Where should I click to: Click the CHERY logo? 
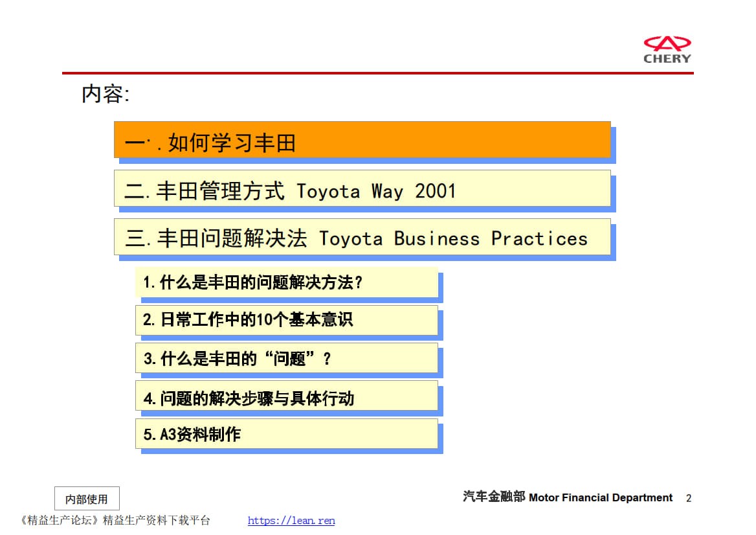667,50
